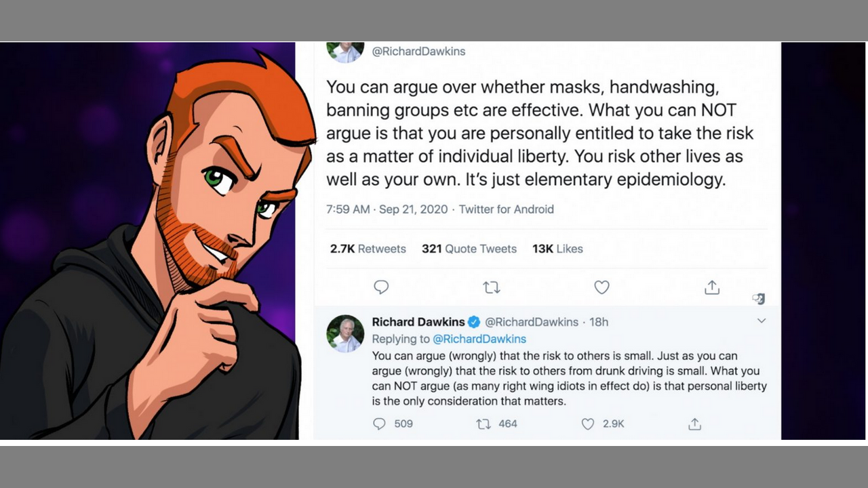
Task: Retweet the main tweet about masks
Action: (x=492, y=287)
